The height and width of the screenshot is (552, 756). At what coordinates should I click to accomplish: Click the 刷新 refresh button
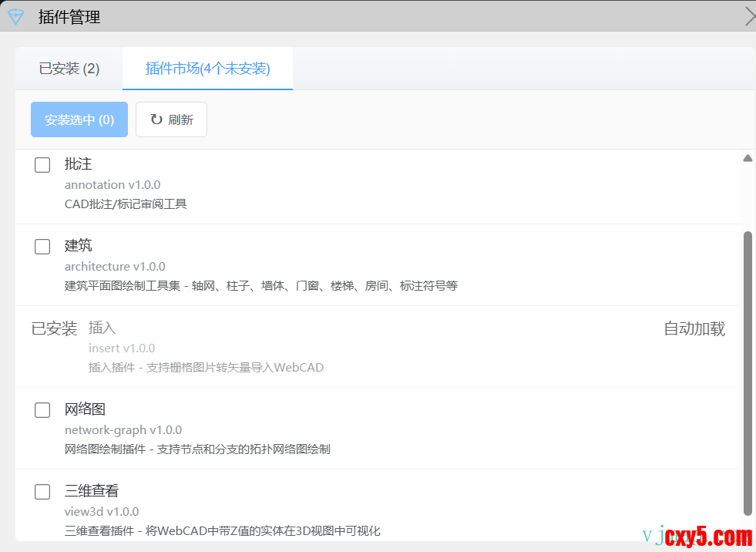point(171,119)
